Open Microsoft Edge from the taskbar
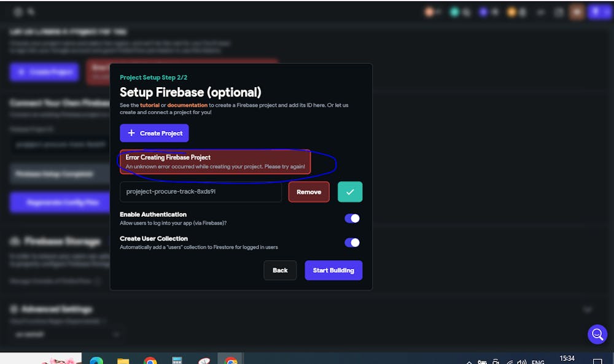The width and height of the screenshot is (614, 364). tap(96, 360)
